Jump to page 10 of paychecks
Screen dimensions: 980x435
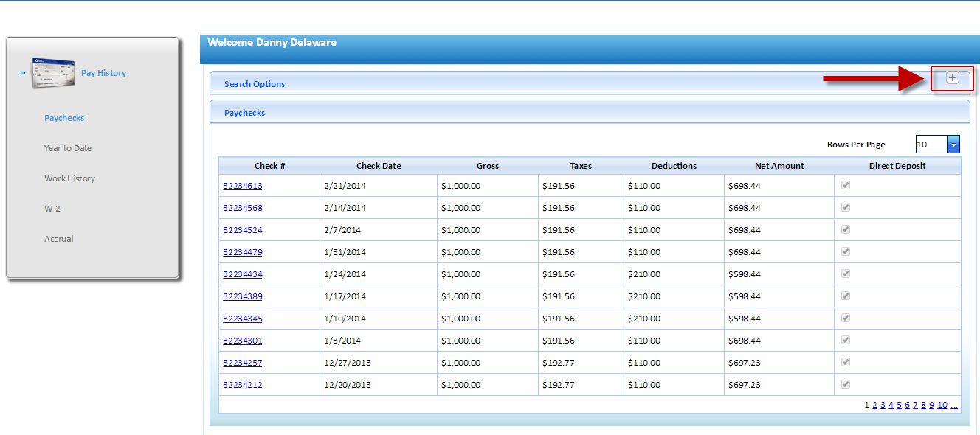click(x=942, y=405)
